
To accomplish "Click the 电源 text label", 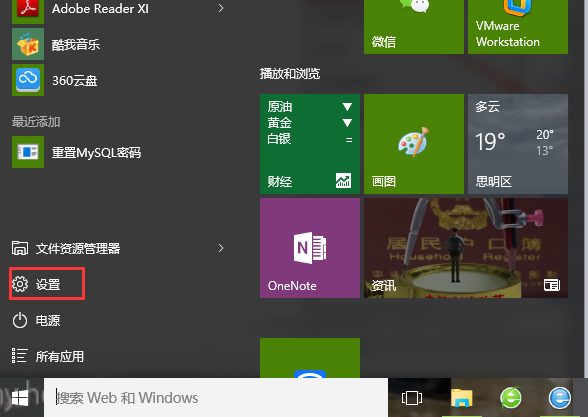I will point(48,321).
